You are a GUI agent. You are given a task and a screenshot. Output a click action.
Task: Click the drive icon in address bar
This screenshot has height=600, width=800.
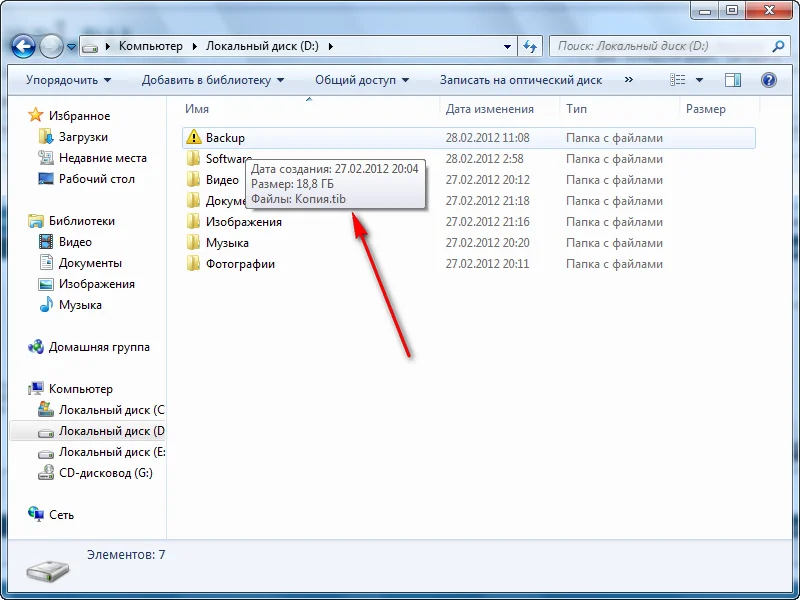click(x=90, y=47)
